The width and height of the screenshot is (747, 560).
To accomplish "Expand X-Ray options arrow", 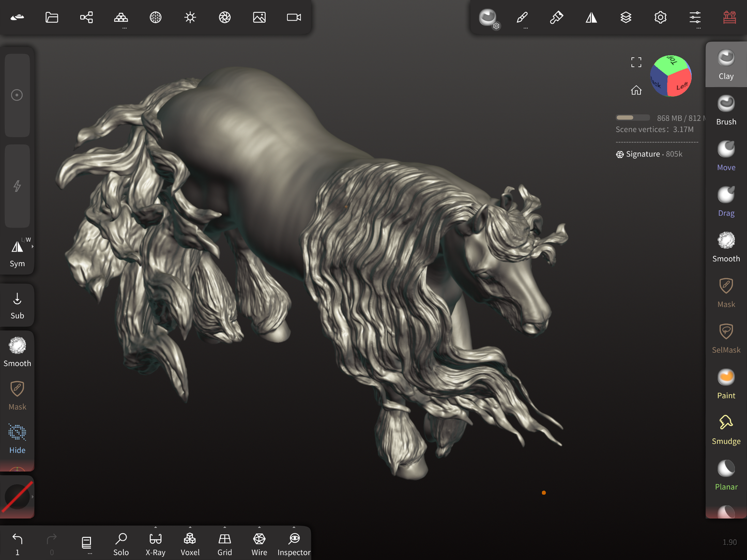I will [x=156, y=528].
